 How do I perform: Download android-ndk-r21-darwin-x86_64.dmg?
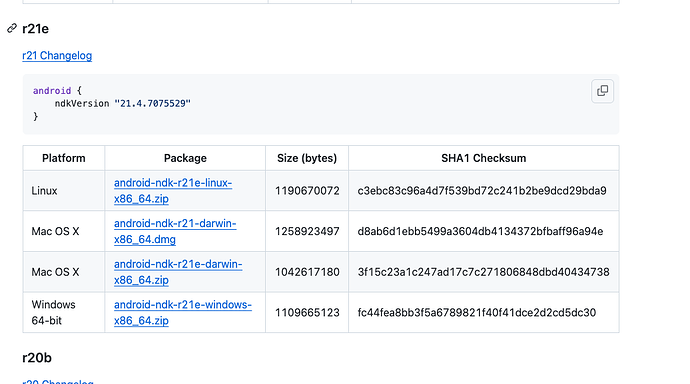coord(175,231)
